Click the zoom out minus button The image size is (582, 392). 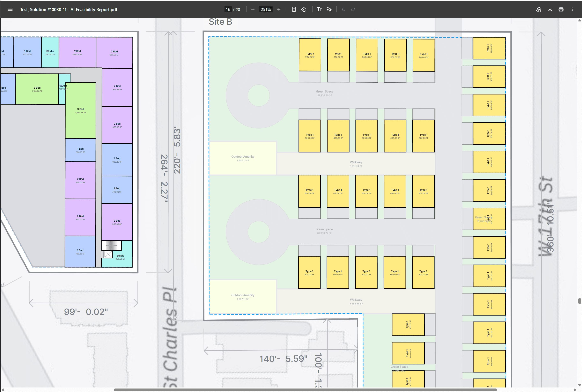click(x=253, y=9)
